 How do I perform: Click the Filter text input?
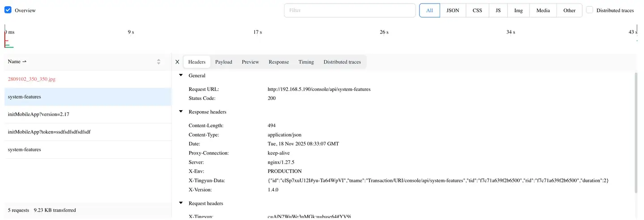coord(350,10)
